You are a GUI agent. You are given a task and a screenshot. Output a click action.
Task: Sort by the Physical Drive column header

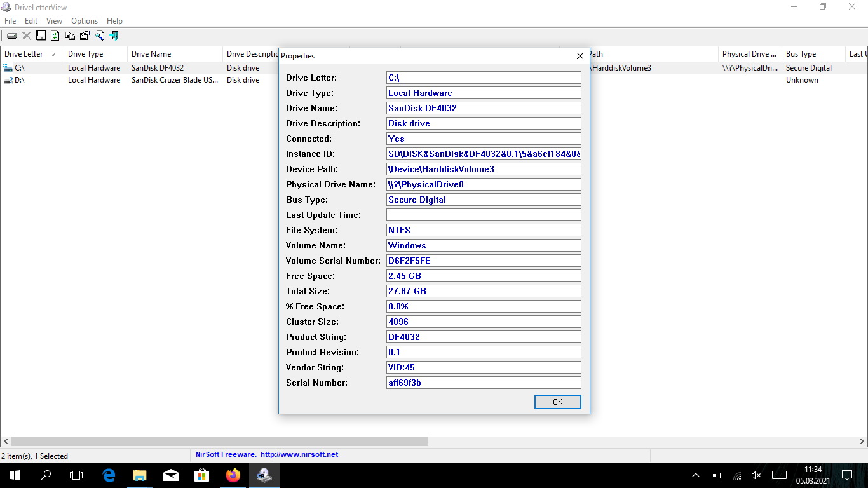click(750, 54)
